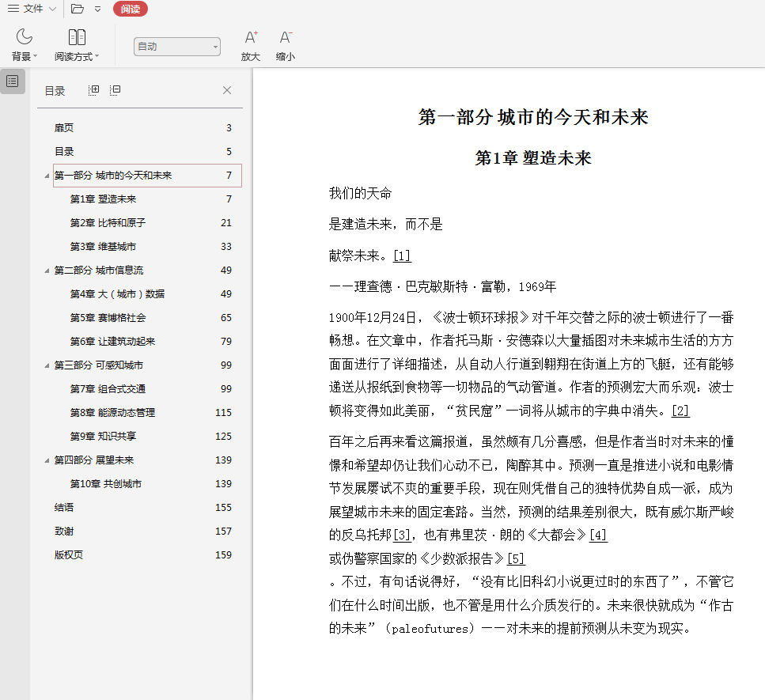Expand all entries in 目录 panel

(x=94, y=90)
